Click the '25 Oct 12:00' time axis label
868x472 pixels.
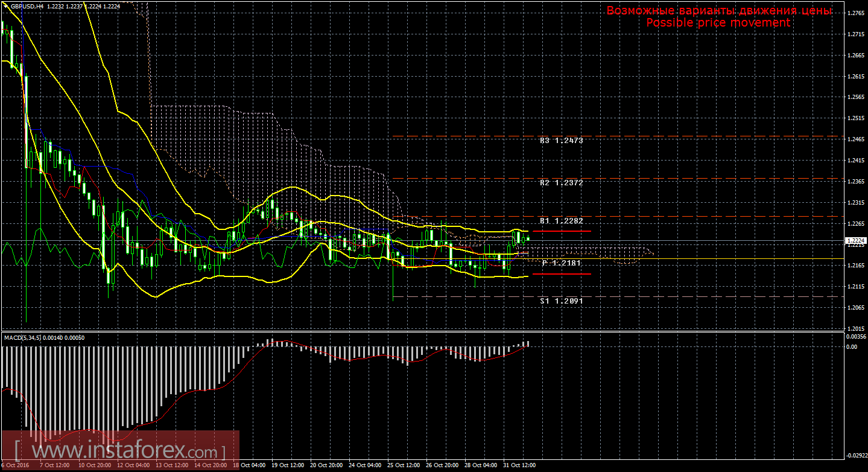(405, 466)
